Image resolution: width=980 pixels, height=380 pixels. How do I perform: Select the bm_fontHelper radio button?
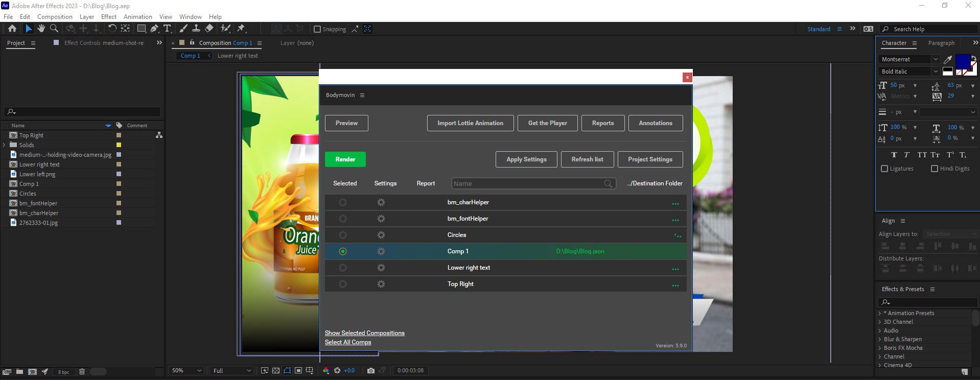pyautogui.click(x=343, y=219)
